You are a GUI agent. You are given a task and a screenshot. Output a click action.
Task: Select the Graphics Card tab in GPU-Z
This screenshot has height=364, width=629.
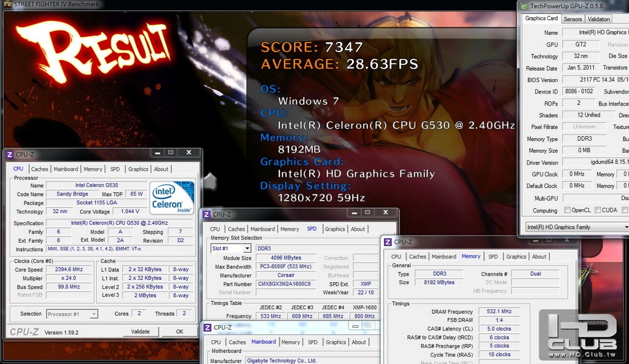point(541,18)
